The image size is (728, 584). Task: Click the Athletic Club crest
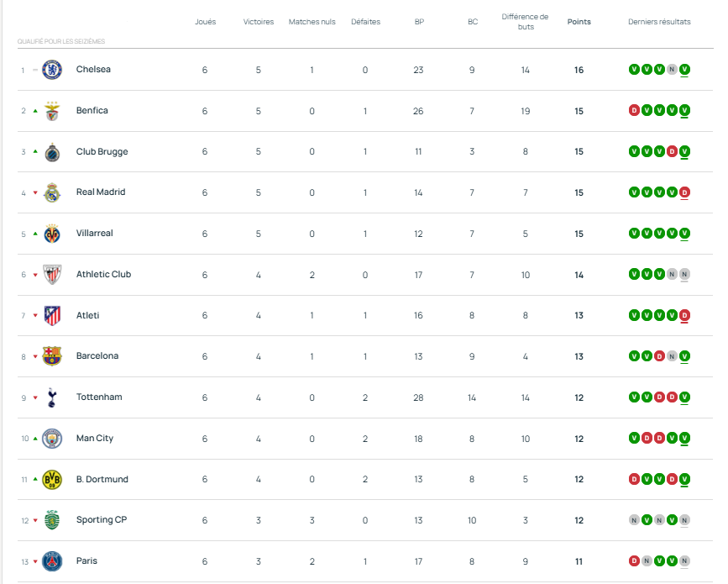pyautogui.click(x=52, y=275)
